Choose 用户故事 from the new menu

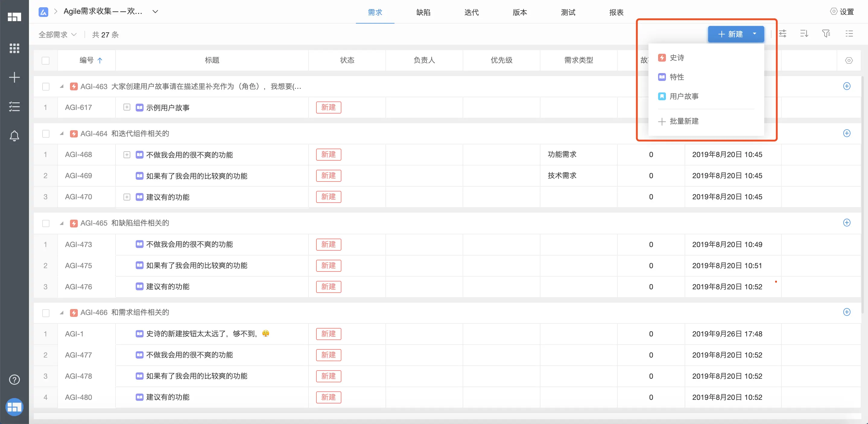click(684, 96)
